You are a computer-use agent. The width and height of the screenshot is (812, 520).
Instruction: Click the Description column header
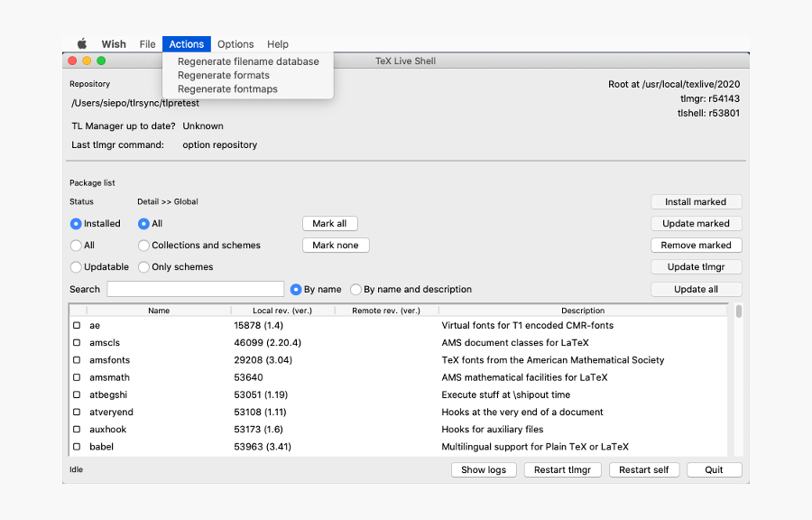[x=583, y=311]
